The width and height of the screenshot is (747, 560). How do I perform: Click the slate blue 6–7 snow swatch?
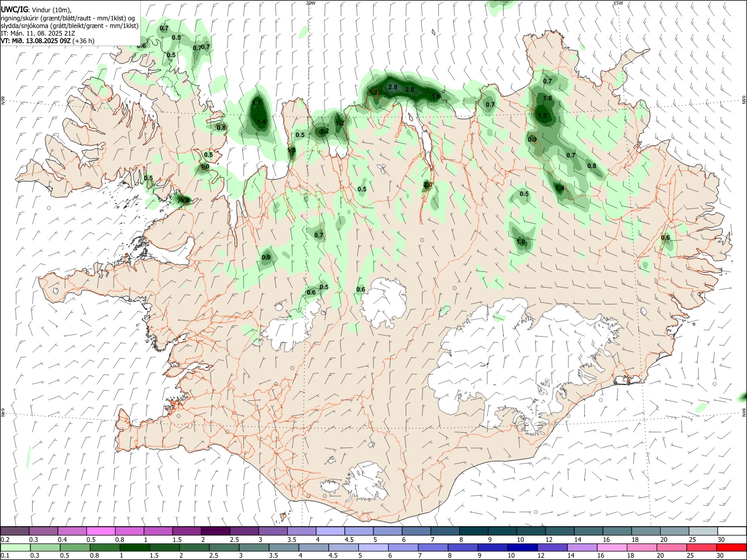[417, 531]
